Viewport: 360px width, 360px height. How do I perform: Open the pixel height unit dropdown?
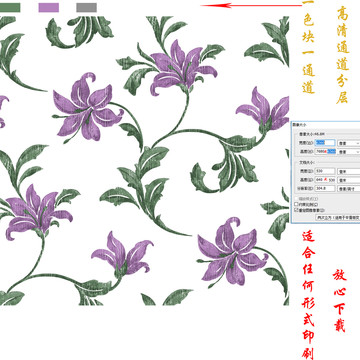pos(349,152)
